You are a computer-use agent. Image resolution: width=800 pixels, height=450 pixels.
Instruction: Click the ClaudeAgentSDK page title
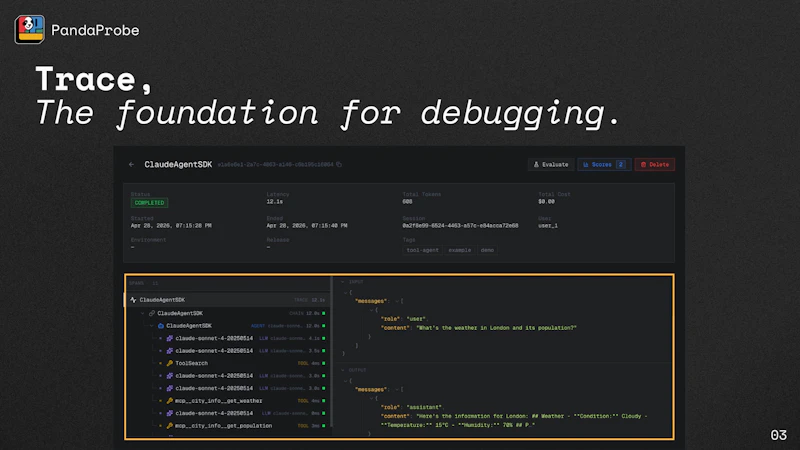(178, 164)
